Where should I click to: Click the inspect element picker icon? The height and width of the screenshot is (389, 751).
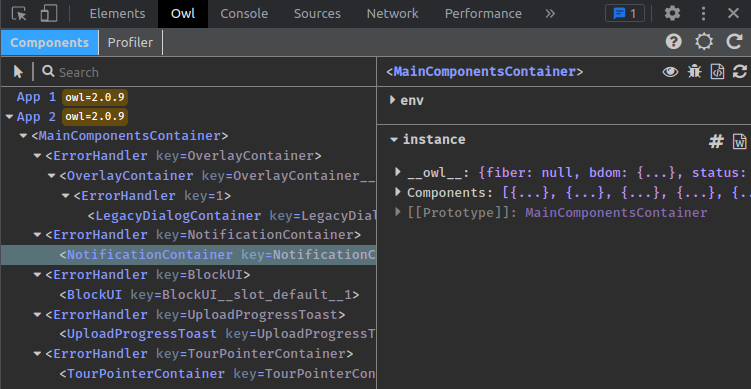click(19, 13)
